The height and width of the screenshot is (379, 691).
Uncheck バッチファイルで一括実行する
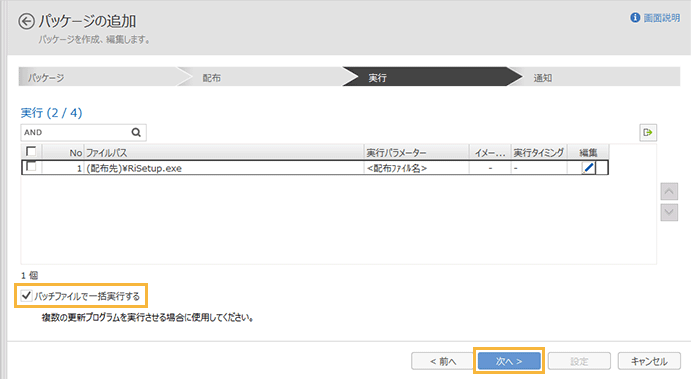[x=26, y=295]
